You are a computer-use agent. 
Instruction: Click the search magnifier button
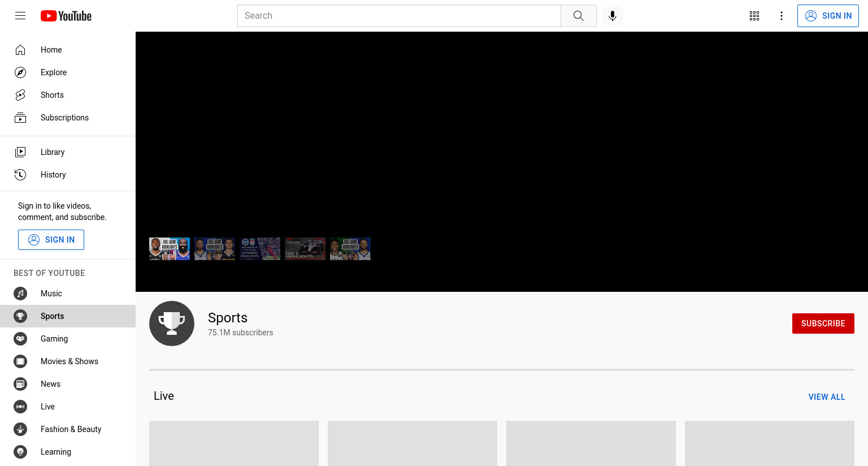point(578,16)
